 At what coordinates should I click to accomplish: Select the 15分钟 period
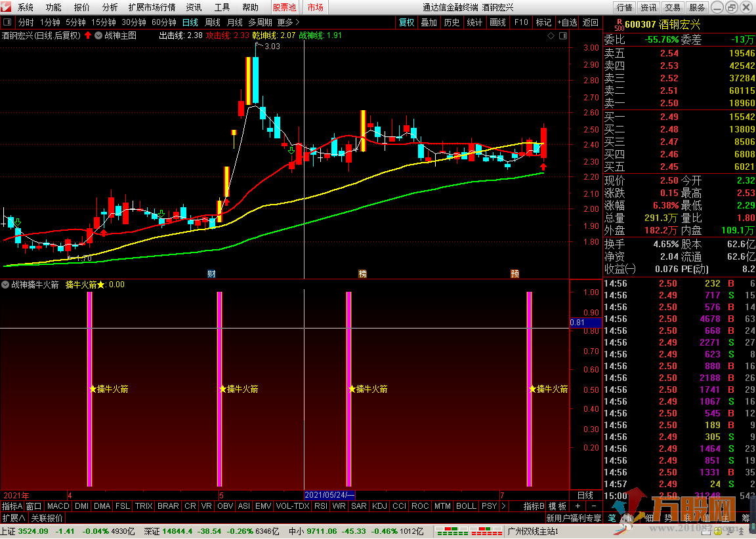(104, 23)
